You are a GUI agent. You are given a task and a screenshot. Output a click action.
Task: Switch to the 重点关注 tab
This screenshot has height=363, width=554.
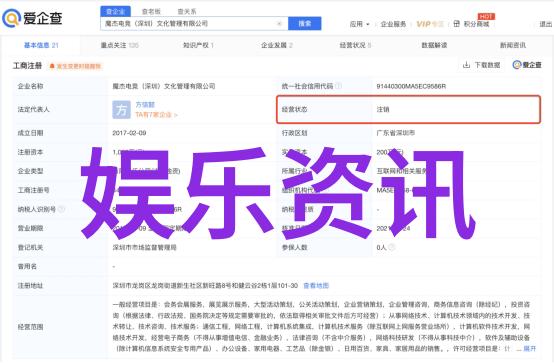[x=120, y=45]
